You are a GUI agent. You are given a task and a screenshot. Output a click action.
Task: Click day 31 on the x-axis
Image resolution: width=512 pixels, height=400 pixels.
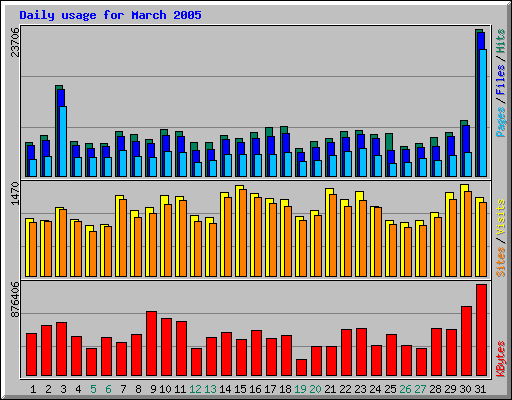tap(480, 389)
